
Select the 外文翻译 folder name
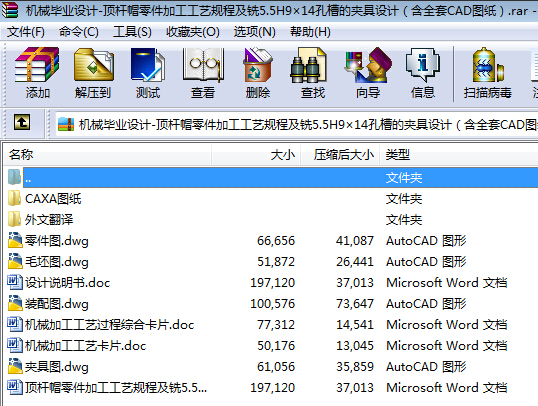coord(49,220)
